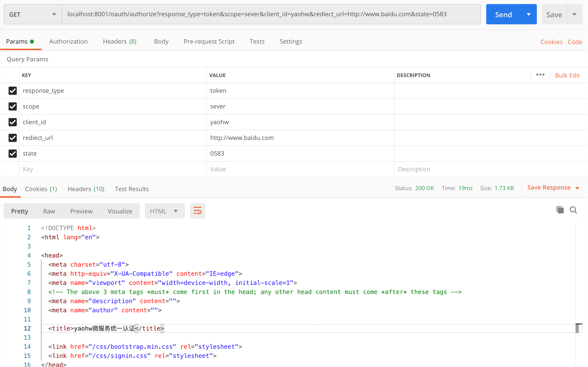Click the blue Send button
Screen dimensions: 588x367
point(503,14)
